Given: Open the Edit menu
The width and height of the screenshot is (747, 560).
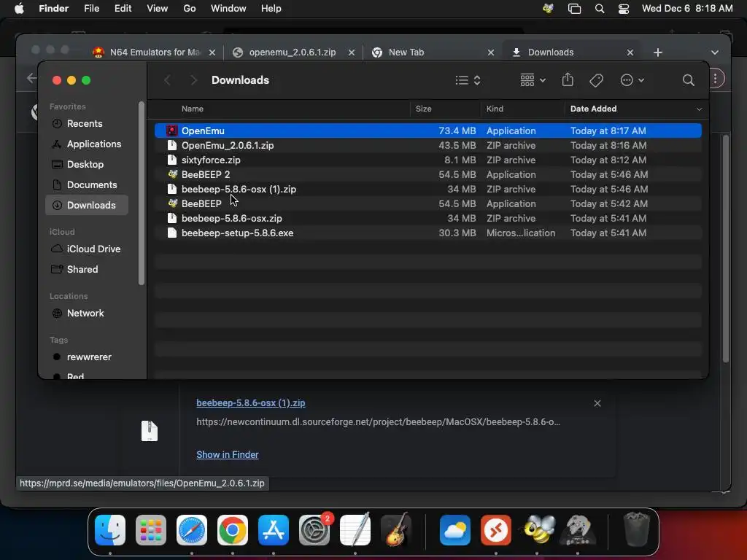Looking at the screenshot, I should tap(123, 9).
